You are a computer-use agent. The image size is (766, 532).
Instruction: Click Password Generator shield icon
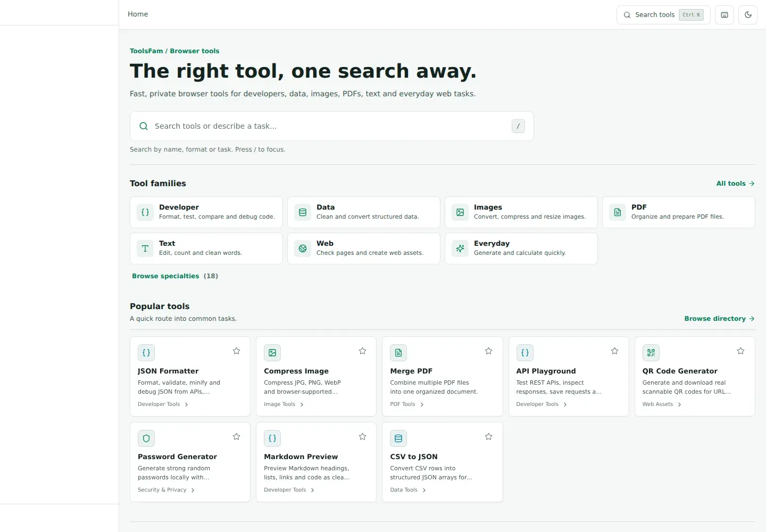(146, 438)
